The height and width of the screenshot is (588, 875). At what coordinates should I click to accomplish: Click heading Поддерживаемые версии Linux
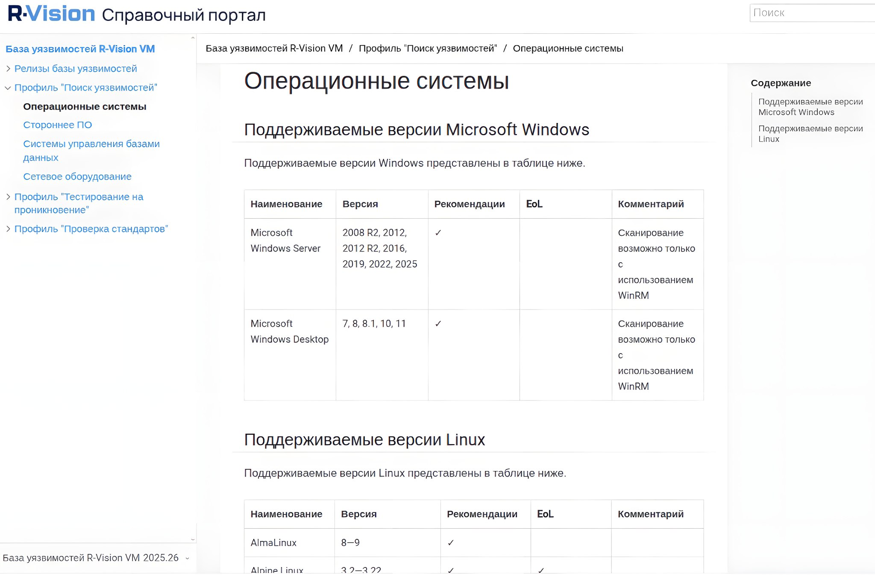(x=364, y=439)
